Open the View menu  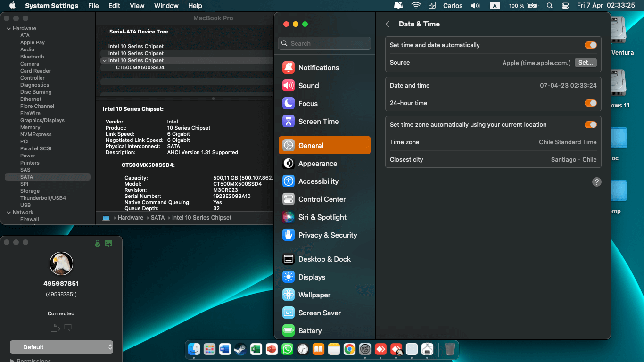tap(137, 6)
